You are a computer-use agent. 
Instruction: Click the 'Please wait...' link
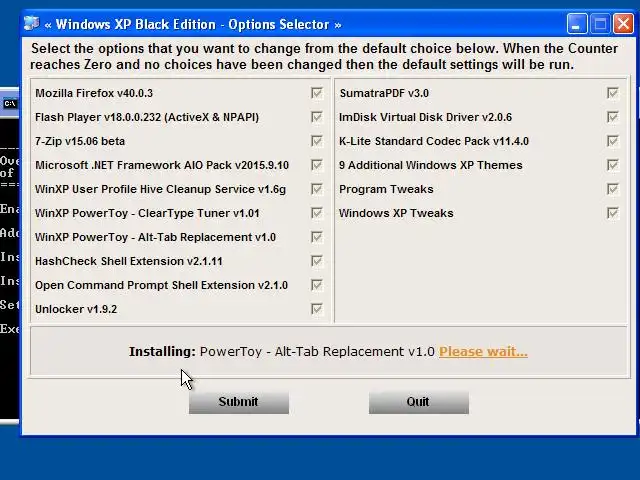[x=483, y=352]
